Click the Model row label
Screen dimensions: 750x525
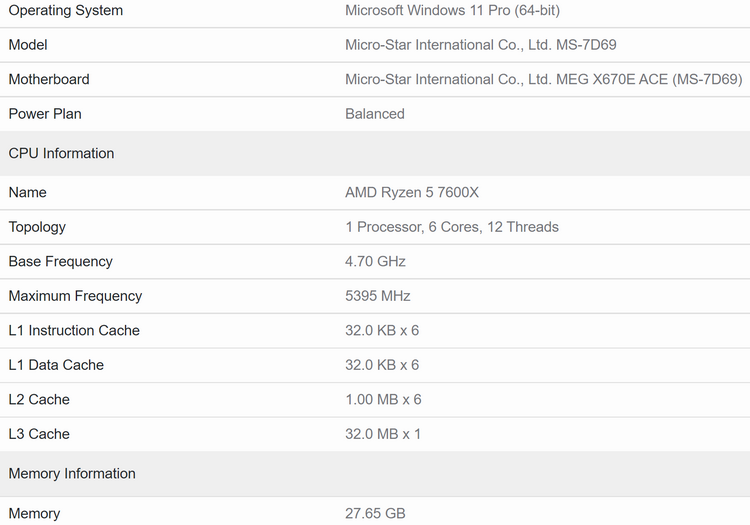[x=28, y=45]
